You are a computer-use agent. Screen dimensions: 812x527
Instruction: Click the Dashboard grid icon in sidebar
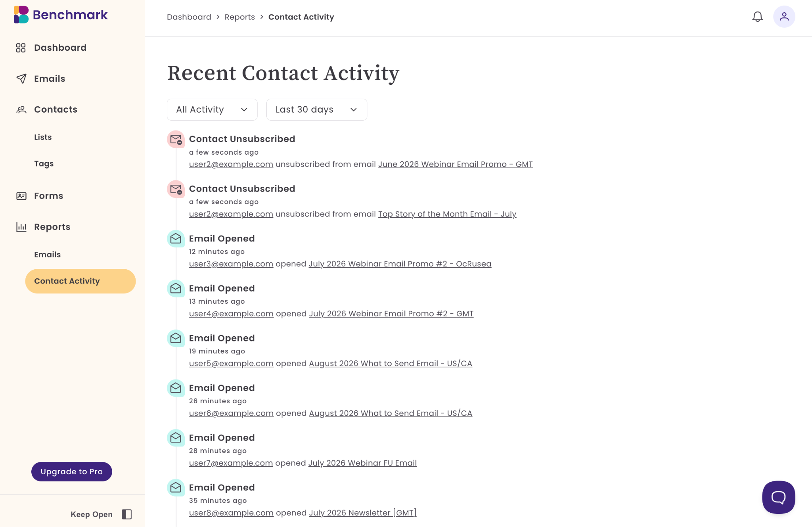click(21, 48)
